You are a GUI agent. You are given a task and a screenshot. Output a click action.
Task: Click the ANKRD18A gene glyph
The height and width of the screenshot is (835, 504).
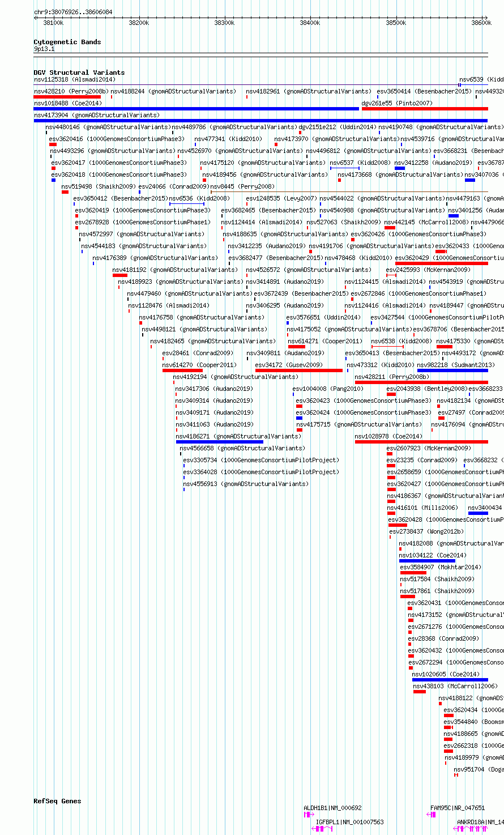click(471, 829)
